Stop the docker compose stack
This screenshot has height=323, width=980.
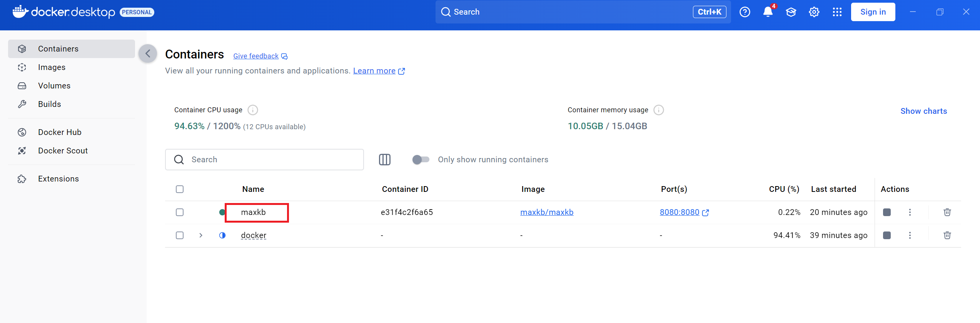(x=887, y=235)
